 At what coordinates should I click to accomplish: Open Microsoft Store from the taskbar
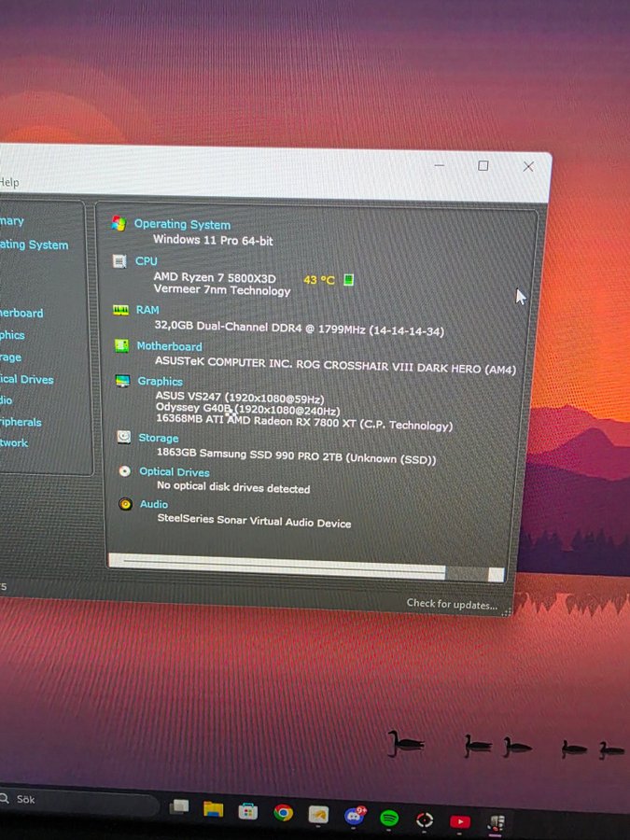pos(247,812)
